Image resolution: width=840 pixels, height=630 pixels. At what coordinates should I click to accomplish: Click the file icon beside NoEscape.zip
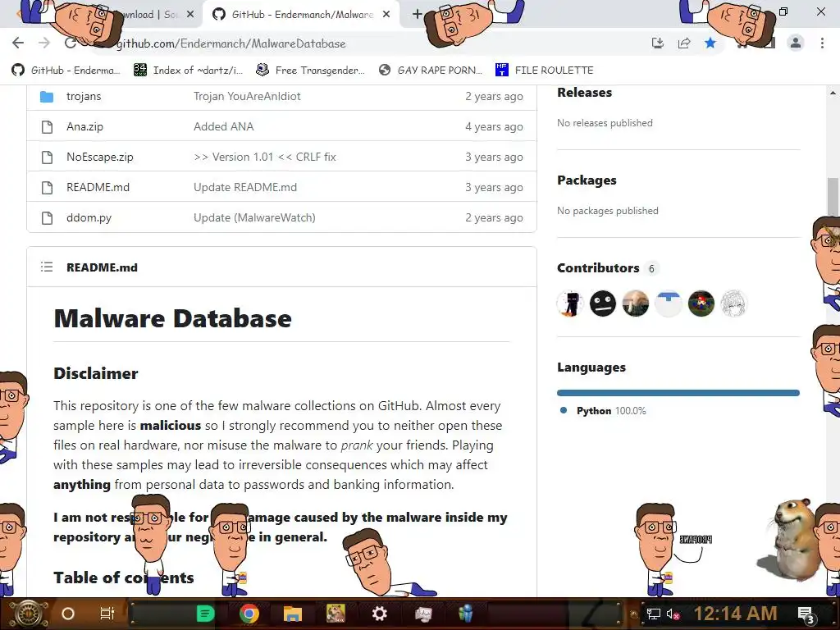(47, 157)
